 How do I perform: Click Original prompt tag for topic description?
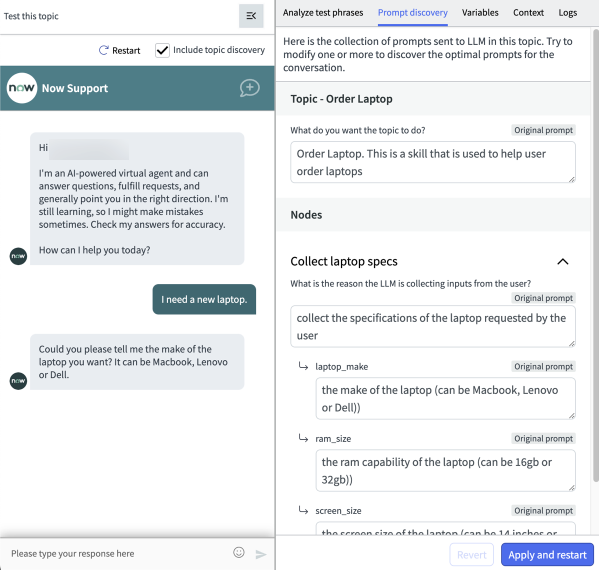543,130
